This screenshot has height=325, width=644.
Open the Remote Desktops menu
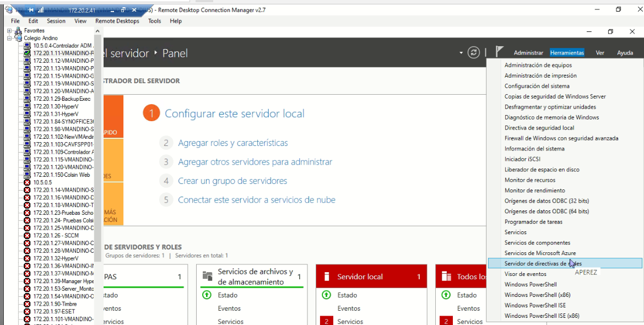click(x=117, y=21)
